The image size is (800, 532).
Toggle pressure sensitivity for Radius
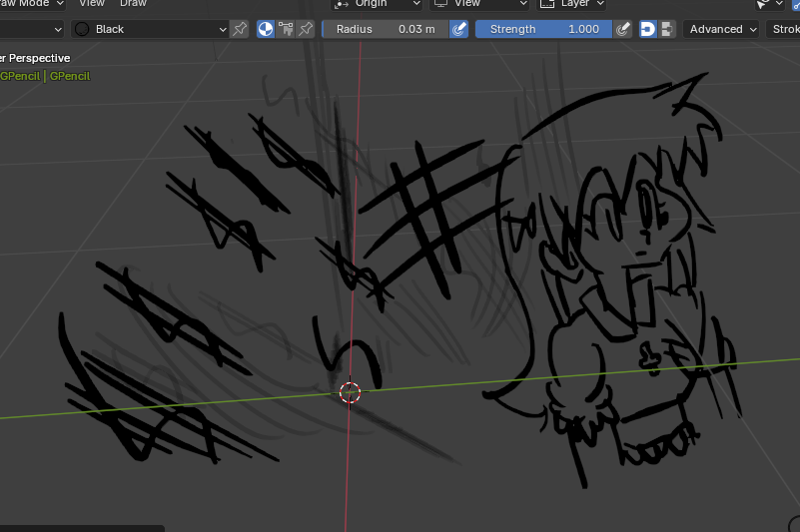(x=458, y=29)
